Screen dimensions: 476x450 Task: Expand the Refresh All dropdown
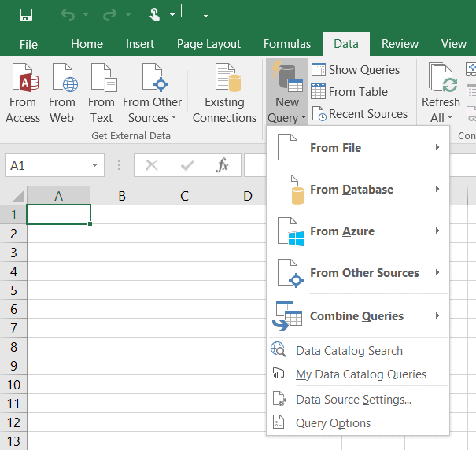coord(441,118)
